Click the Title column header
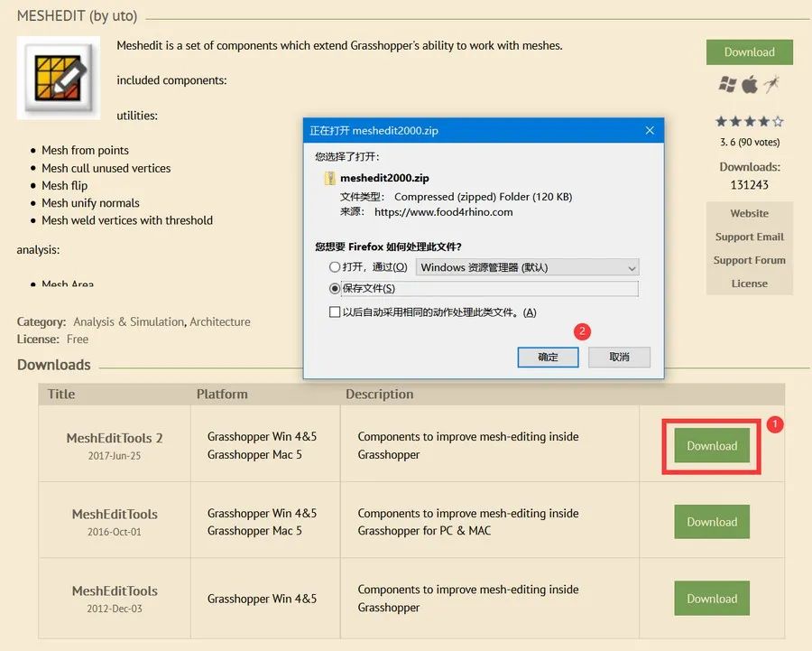Image resolution: width=812 pixels, height=651 pixels. pos(61,395)
